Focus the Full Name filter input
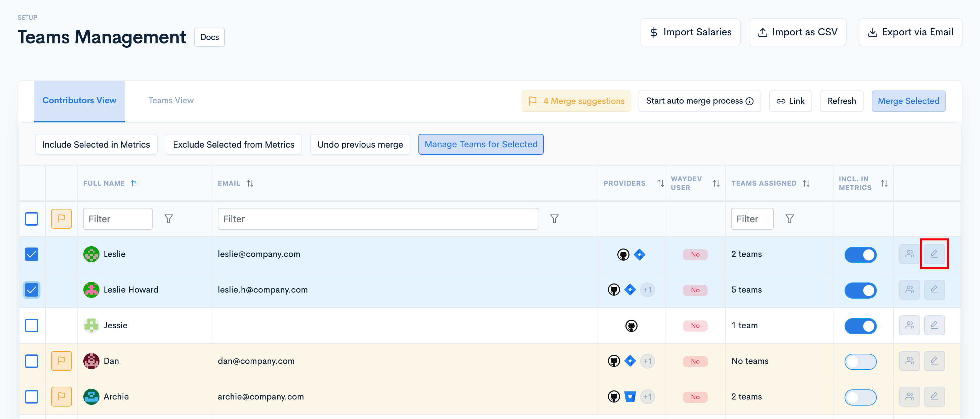This screenshot has width=980, height=419. pos(118,219)
